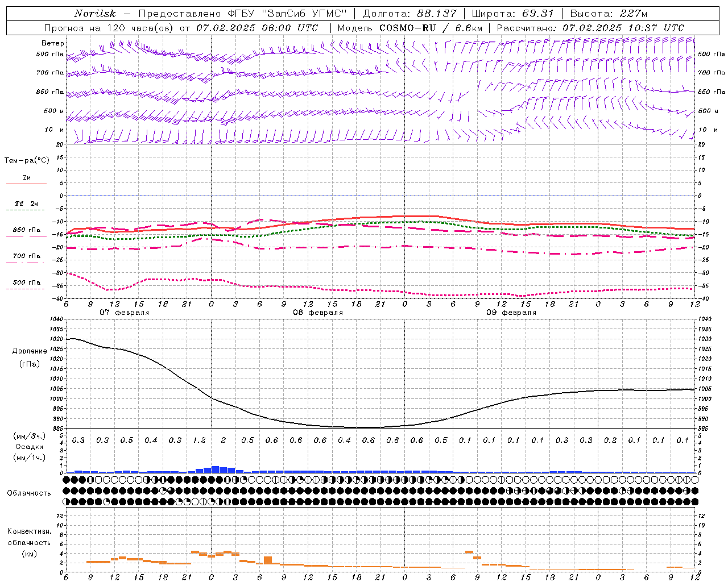Click the "2" three-hour precipitation value
The width and height of the screenshot is (728, 582).
[224, 440]
